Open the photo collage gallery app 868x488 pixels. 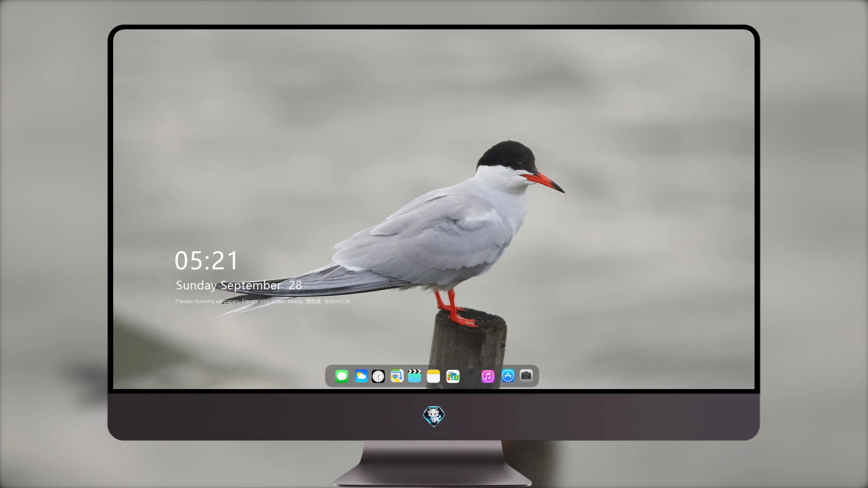(453, 376)
